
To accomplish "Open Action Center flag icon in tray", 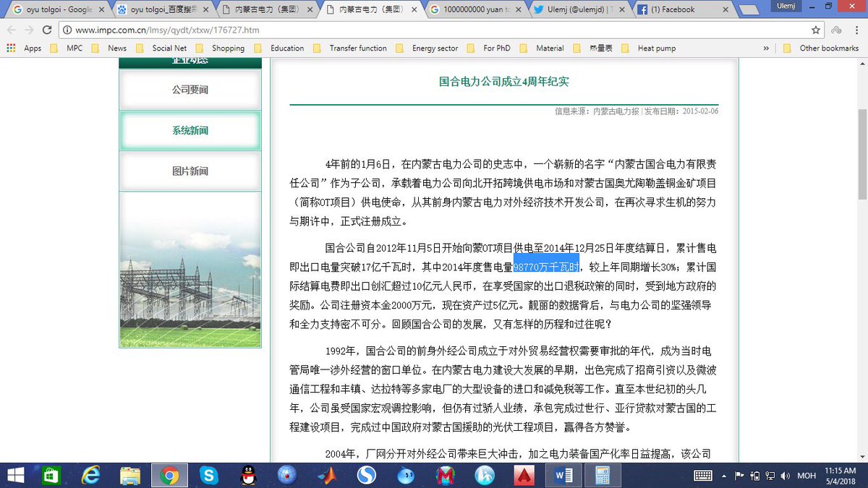I will (739, 475).
